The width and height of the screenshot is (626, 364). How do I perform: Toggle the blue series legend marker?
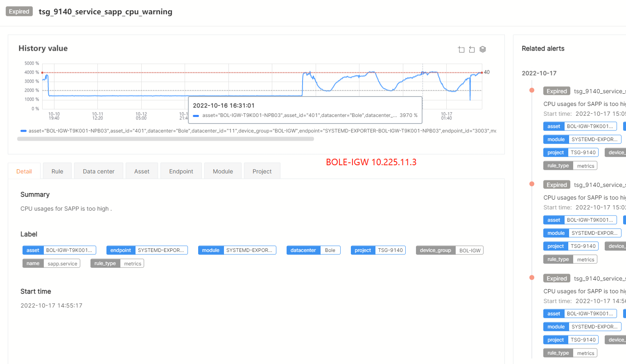(24, 131)
